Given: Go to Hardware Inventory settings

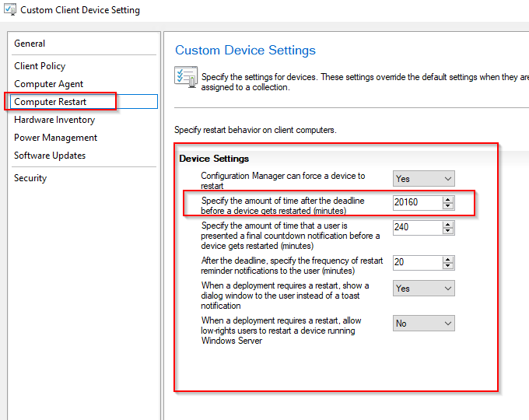Looking at the screenshot, I should 54,120.
